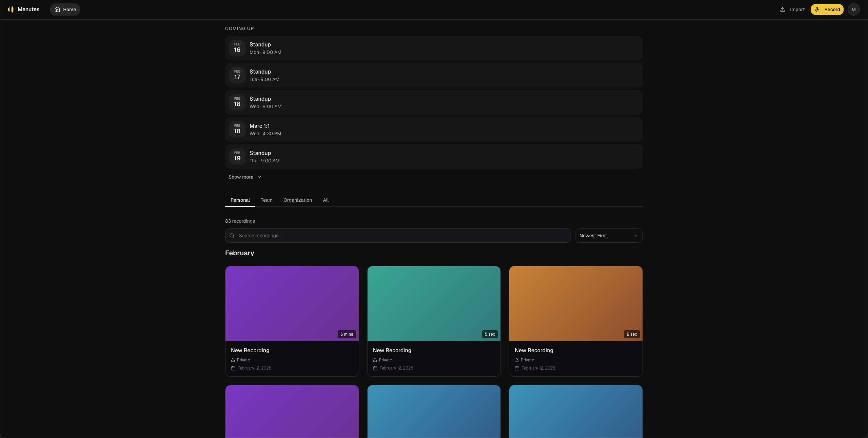868x438 pixels.
Task: Click into the Search recordings field
Action: pos(400,236)
